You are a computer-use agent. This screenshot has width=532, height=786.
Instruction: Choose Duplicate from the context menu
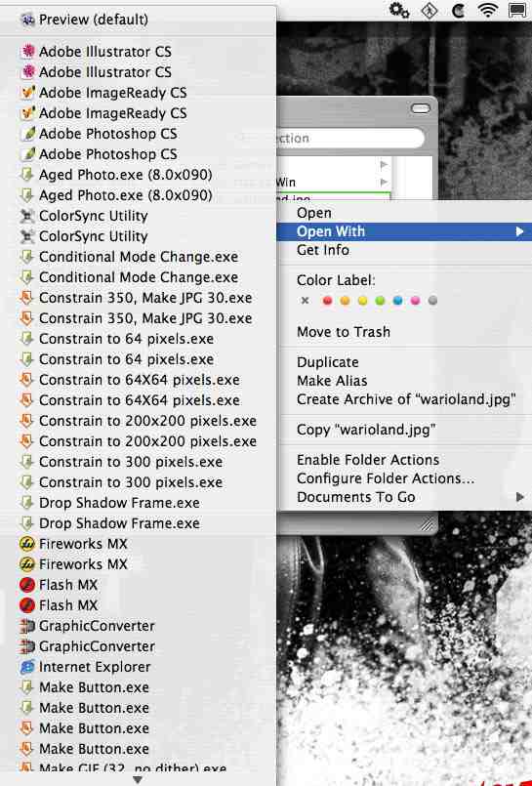pyautogui.click(x=404, y=362)
